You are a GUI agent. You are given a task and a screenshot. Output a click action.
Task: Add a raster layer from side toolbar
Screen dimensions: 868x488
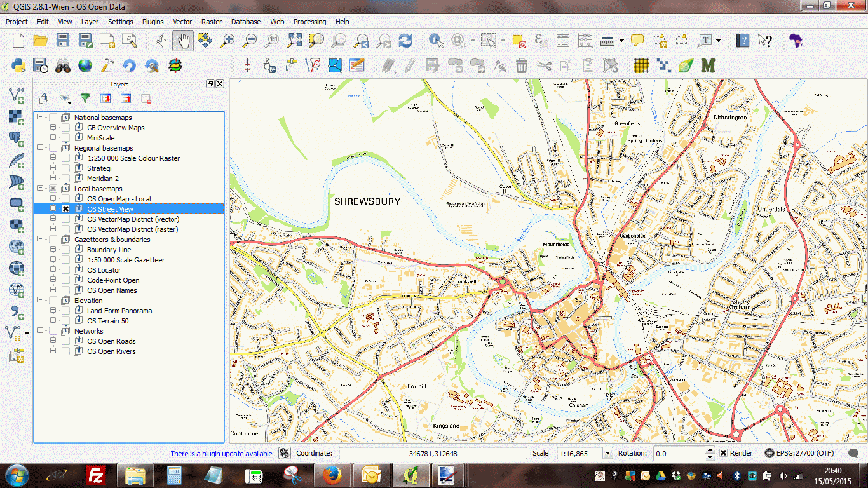pos(16,117)
